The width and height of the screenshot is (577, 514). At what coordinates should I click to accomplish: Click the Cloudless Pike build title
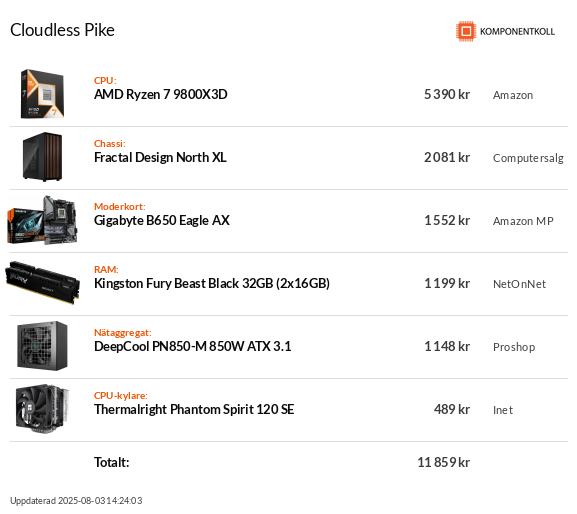[62, 30]
